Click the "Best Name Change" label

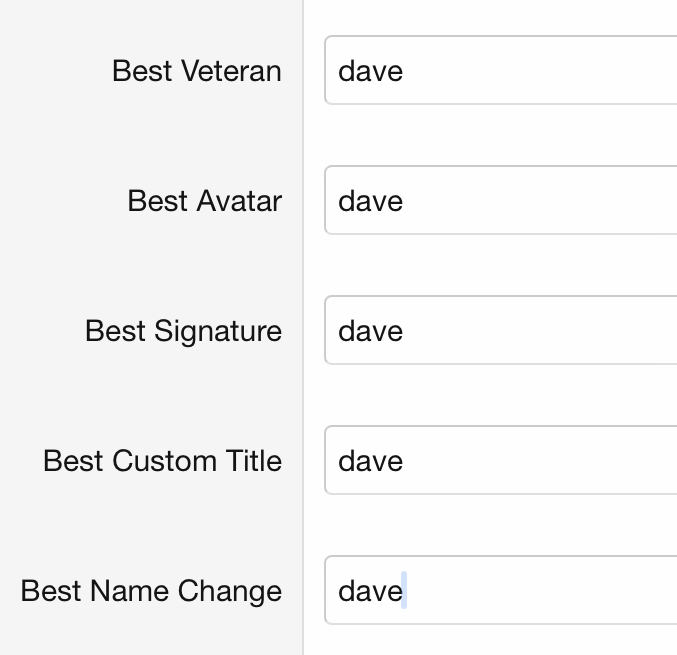pyautogui.click(x=151, y=591)
